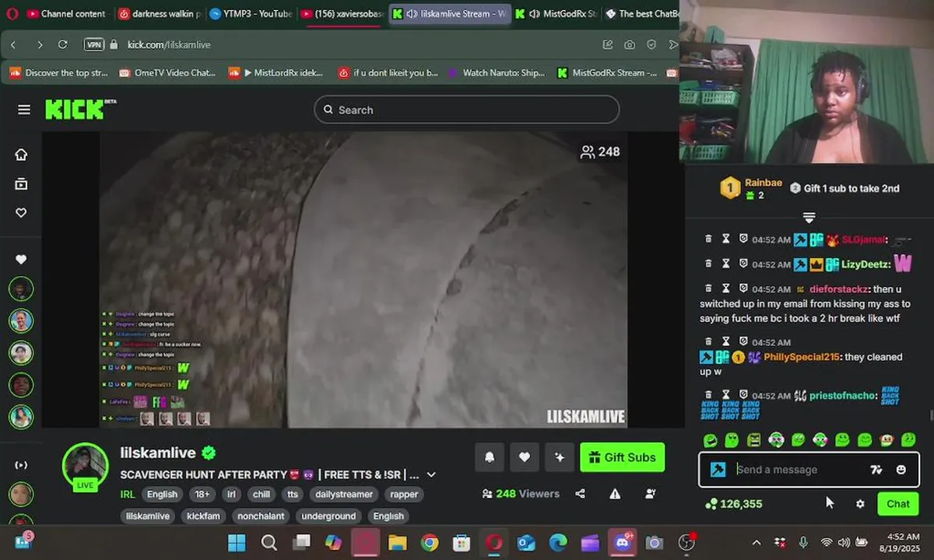
Task: Click the 248 viewer count on video
Action: 600,152
